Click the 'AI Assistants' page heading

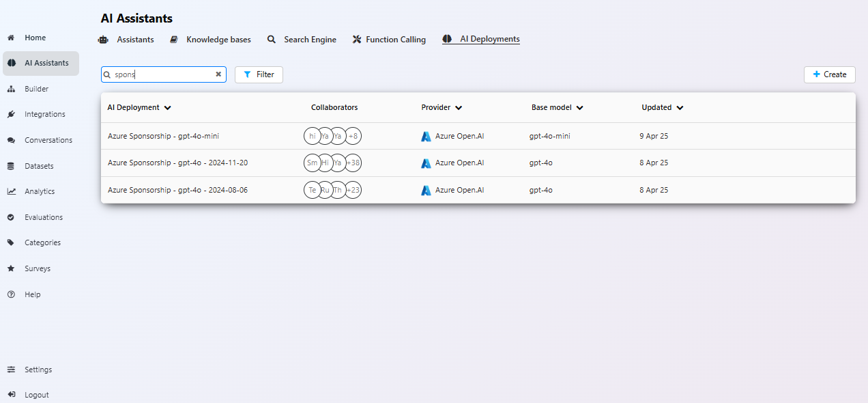pyautogui.click(x=136, y=18)
